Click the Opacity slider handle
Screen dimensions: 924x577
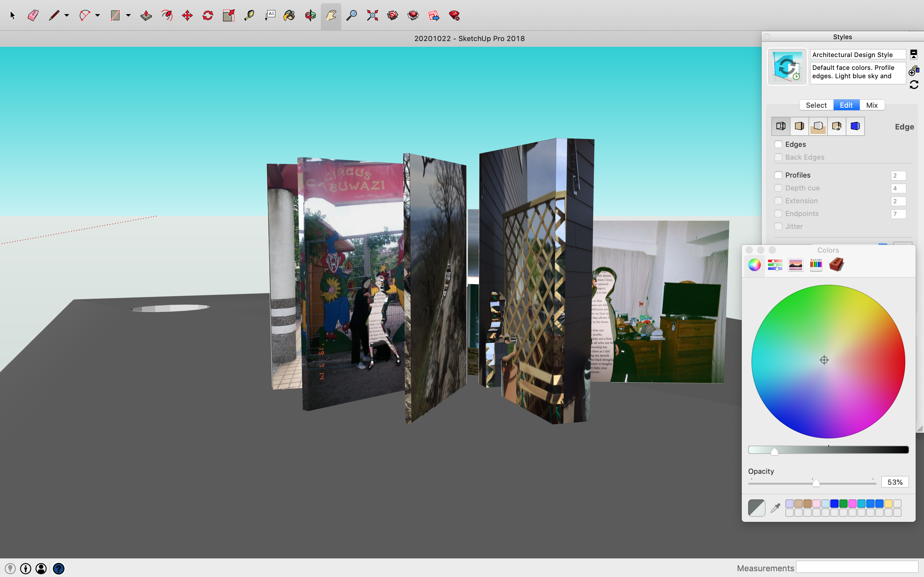816,483
